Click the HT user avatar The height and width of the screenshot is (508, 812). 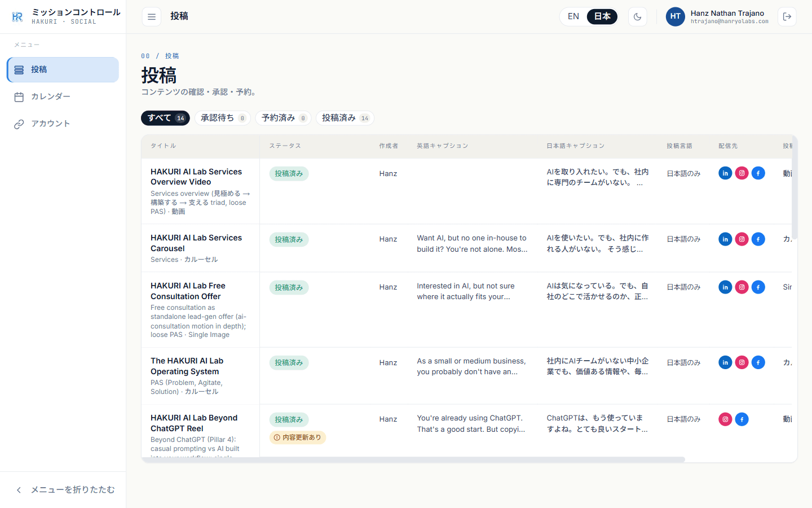click(676, 17)
